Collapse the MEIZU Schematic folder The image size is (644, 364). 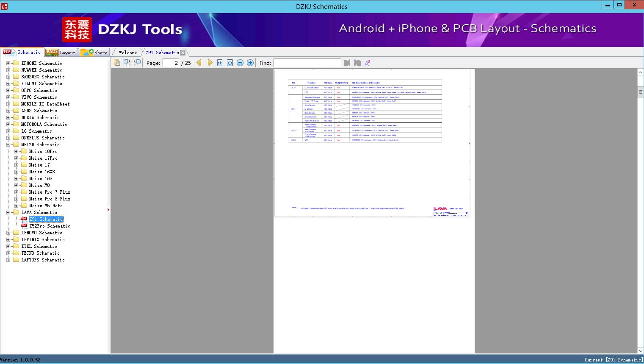click(8, 144)
